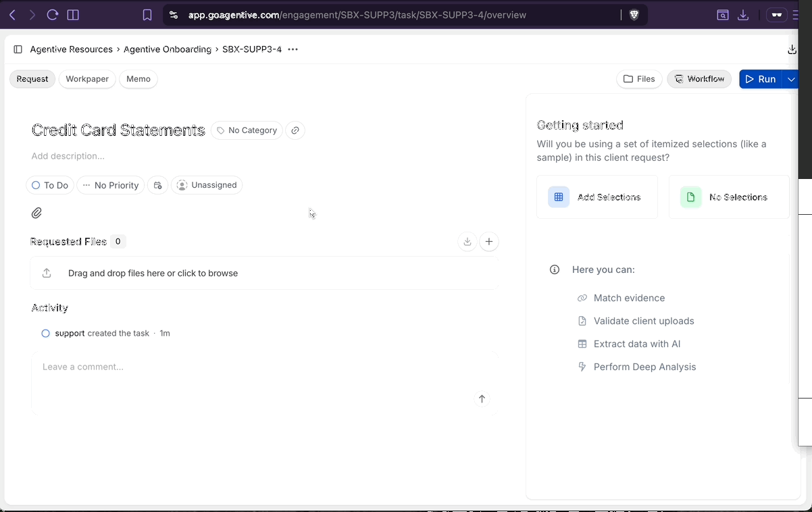Click the Agentive Resources breadcrumb

click(x=71, y=49)
